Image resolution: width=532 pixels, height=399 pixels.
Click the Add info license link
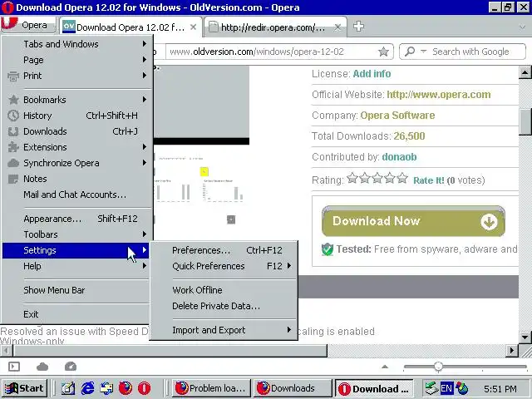pyautogui.click(x=372, y=74)
